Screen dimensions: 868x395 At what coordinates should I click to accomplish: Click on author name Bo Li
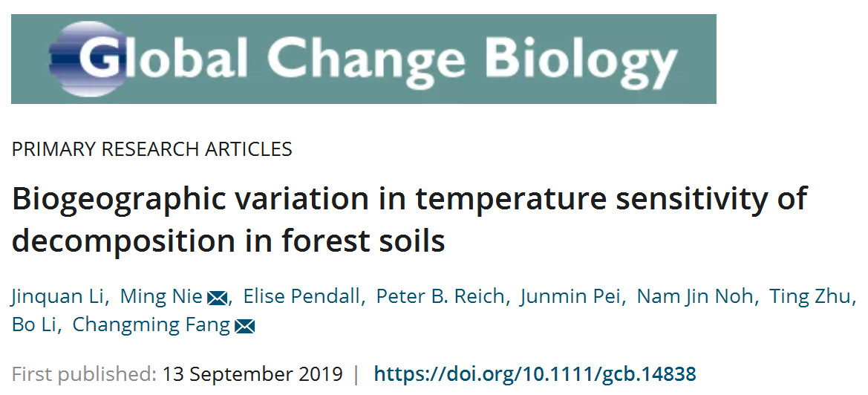(34, 325)
